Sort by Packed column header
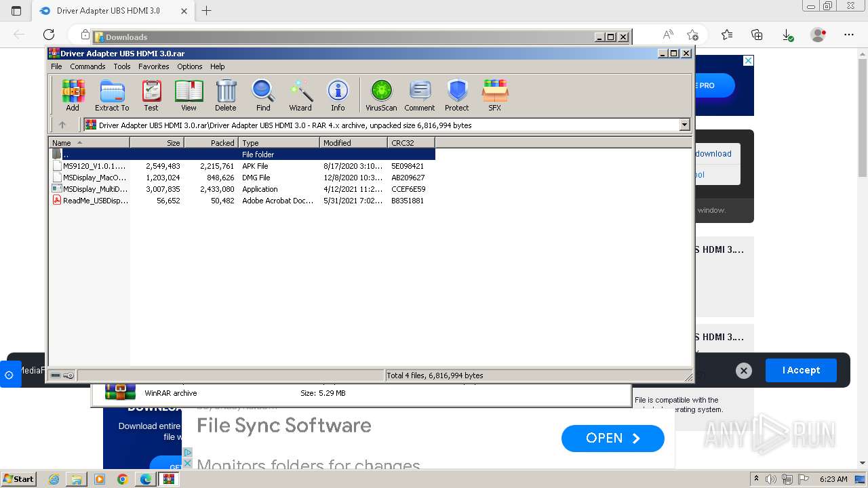 tap(211, 142)
